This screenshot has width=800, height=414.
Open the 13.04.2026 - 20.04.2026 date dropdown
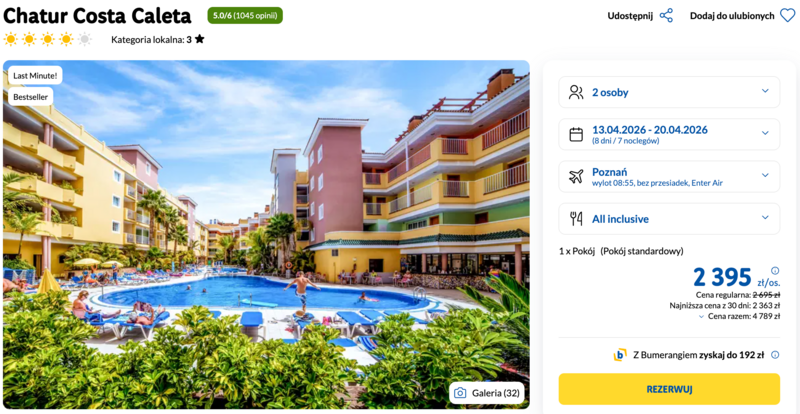669,134
